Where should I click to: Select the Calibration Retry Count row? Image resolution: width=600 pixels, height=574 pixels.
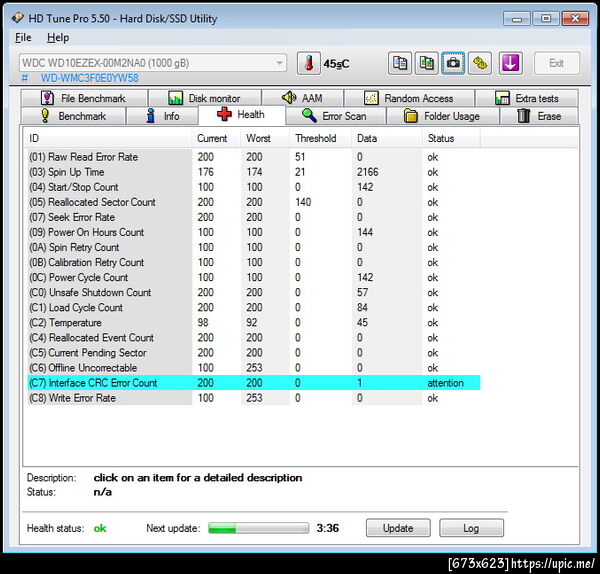point(254,262)
